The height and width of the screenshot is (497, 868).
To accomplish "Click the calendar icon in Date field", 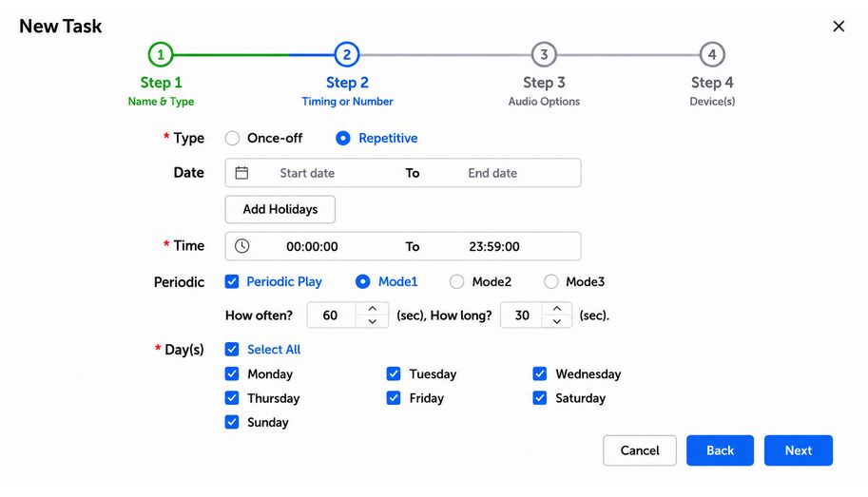I will pyautogui.click(x=241, y=173).
